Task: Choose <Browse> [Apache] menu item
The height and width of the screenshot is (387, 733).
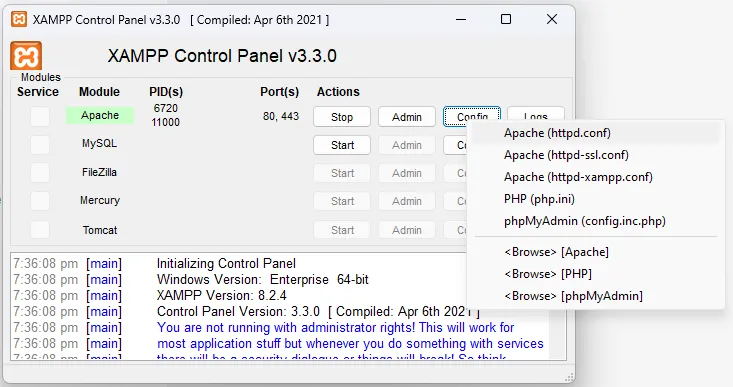Action: pyautogui.click(x=596, y=252)
